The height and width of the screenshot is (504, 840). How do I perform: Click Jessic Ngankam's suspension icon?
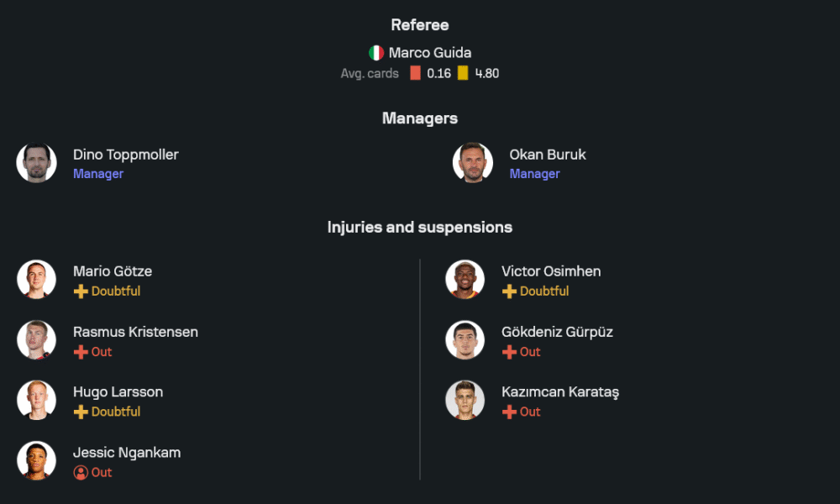point(81,473)
